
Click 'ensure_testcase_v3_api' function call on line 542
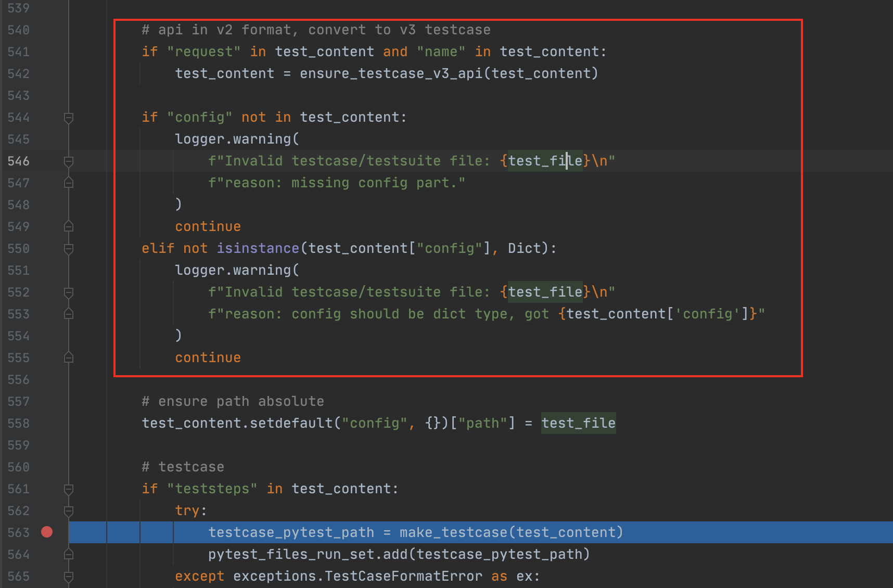point(391,73)
